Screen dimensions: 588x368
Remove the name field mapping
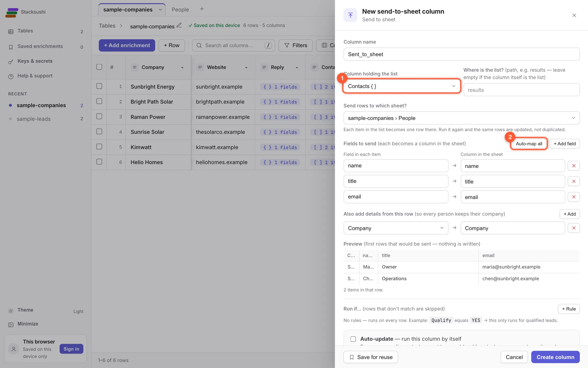click(x=574, y=166)
